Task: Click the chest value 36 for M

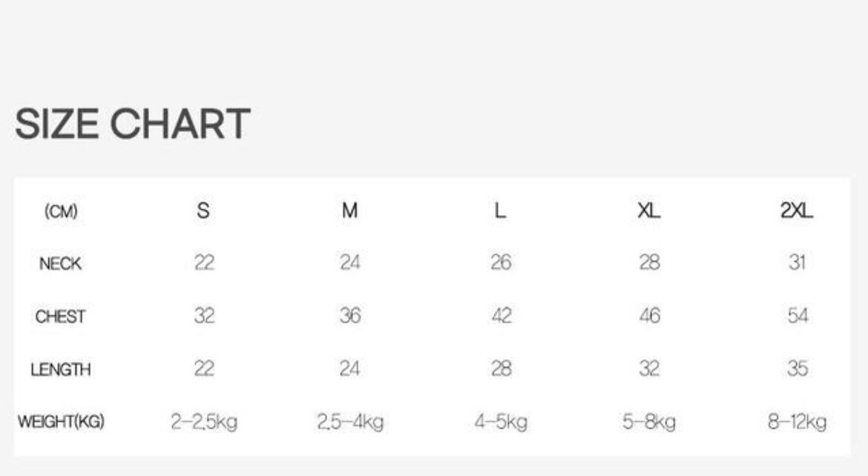Action: 350,317
